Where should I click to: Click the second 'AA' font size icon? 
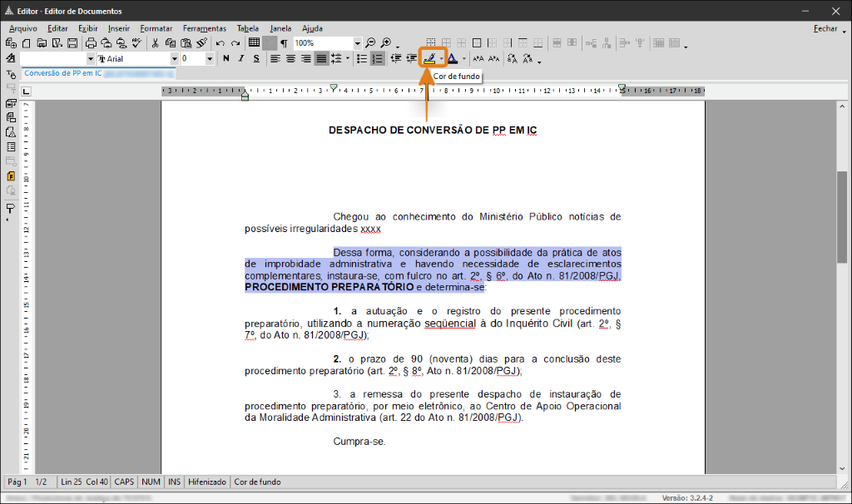point(494,59)
